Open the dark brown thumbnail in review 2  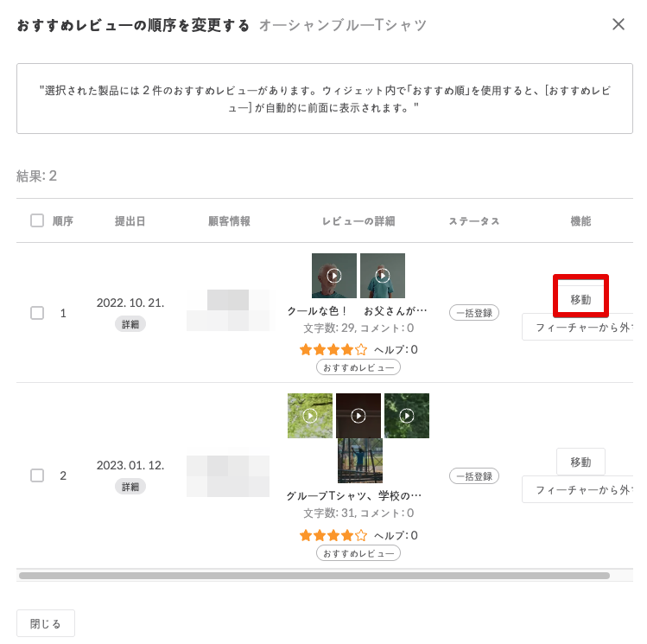coord(358,416)
